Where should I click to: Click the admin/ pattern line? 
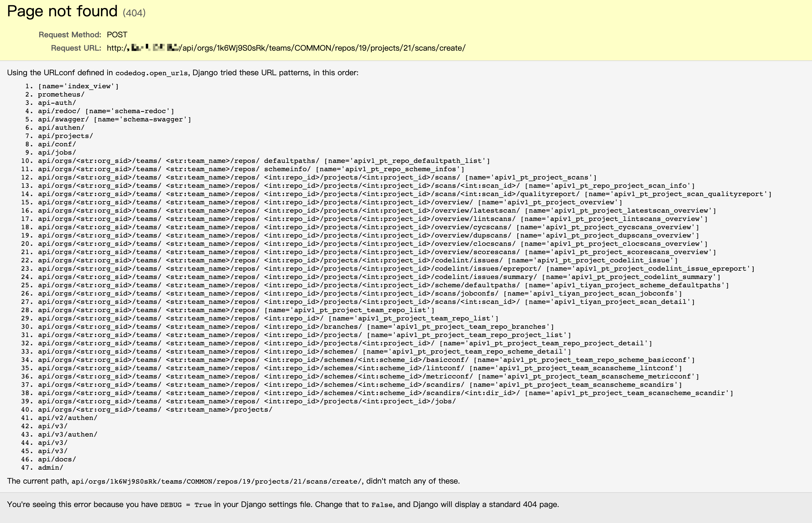[50, 468]
